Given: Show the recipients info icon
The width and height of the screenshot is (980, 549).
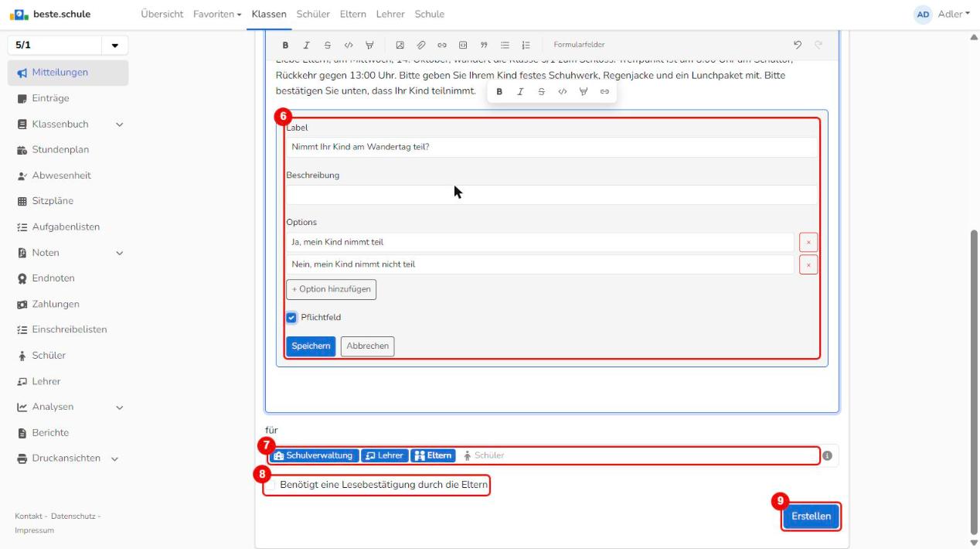Looking at the screenshot, I should [x=827, y=455].
